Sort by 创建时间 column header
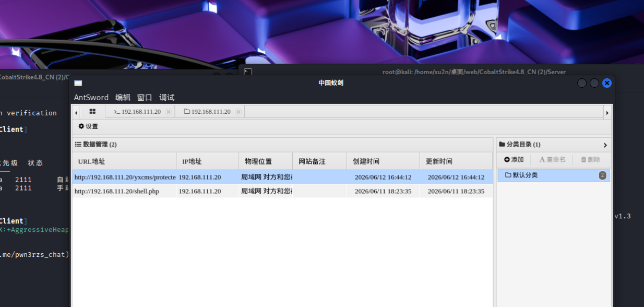Viewport: 644px width, 307px height. click(383, 161)
